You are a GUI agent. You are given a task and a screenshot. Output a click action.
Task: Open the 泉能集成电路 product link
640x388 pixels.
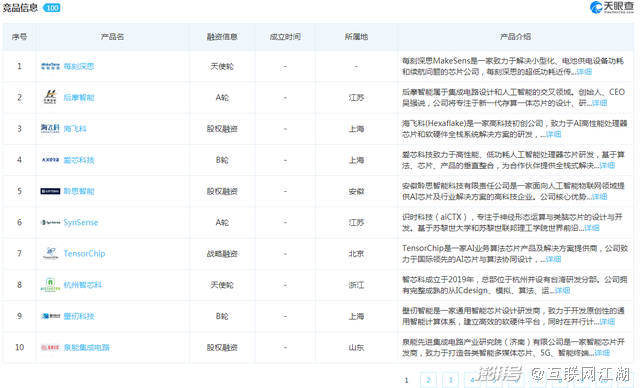click(87, 347)
